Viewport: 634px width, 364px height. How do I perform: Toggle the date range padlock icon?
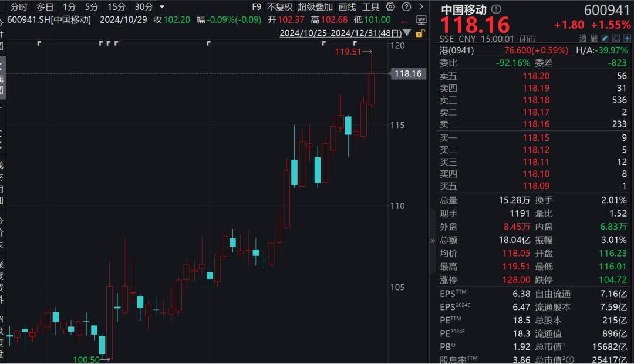pyautogui.click(x=419, y=33)
